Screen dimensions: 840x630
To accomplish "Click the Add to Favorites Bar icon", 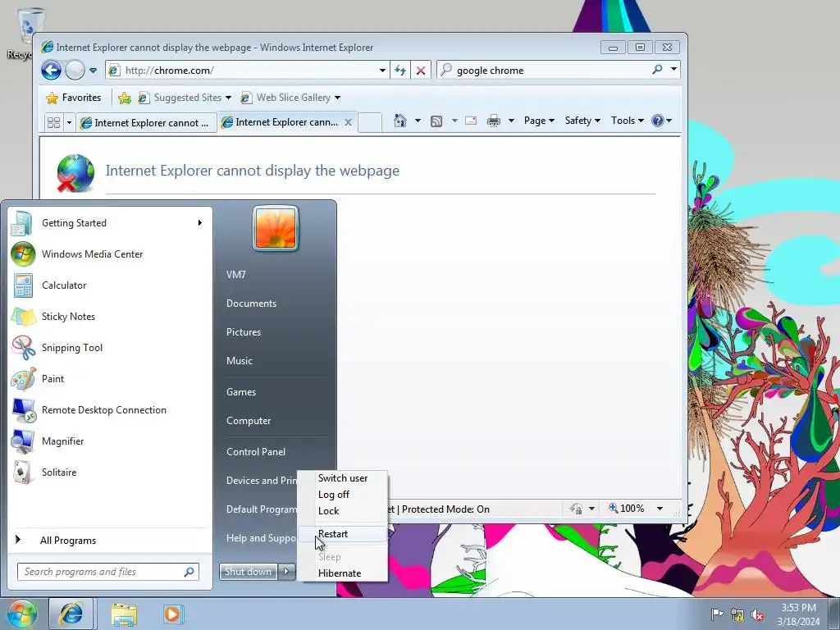I will [125, 98].
